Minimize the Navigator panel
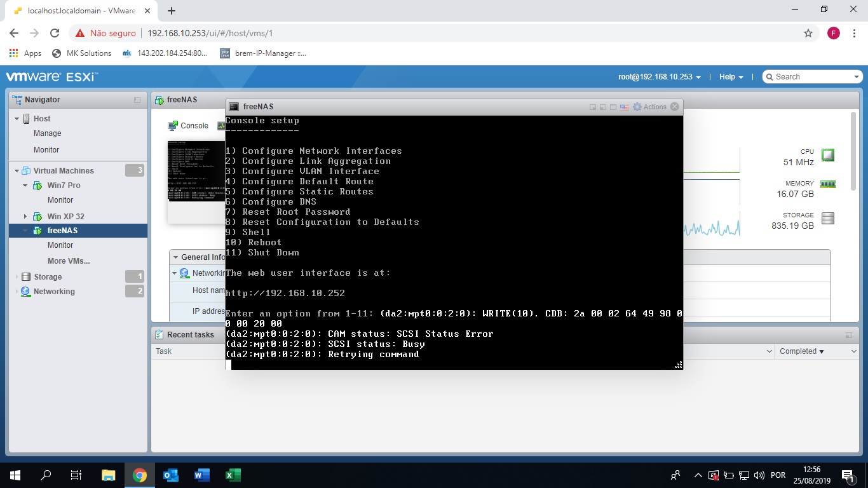The image size is (868, 488). coord(137,100)
